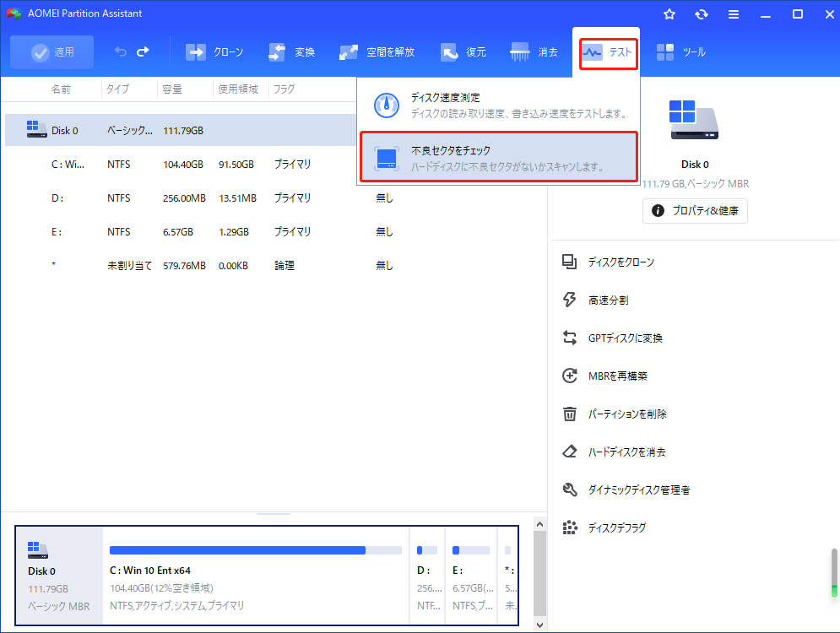This screenshot has width=840, height=633.
Task: Click the タイプ column header
Action: click(117, 89)
